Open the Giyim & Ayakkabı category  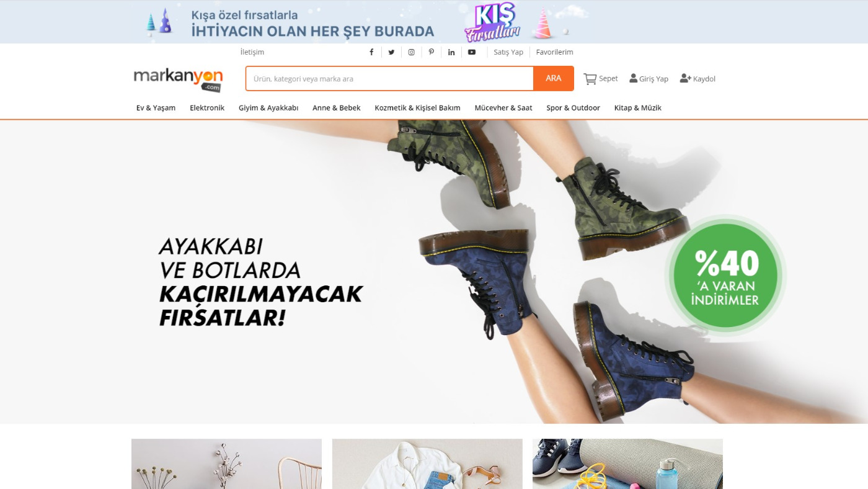pyautogui.click(x=268, y=107)
